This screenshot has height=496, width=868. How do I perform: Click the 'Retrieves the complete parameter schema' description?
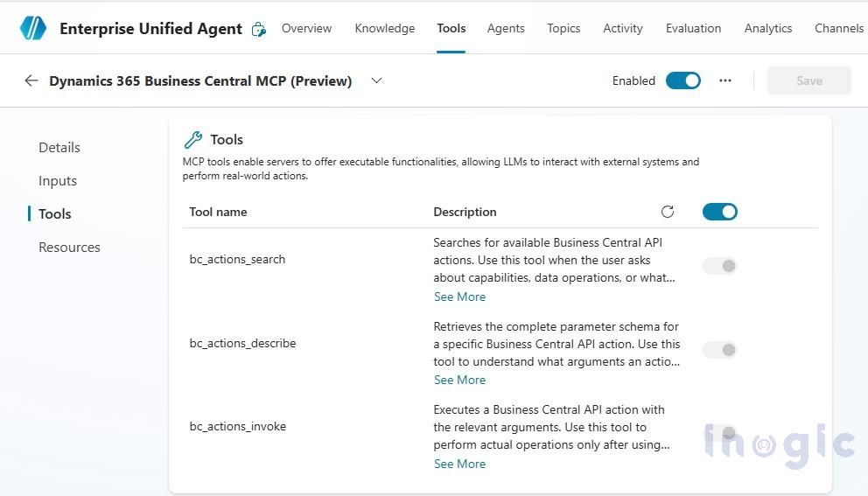tap(556, 344)
